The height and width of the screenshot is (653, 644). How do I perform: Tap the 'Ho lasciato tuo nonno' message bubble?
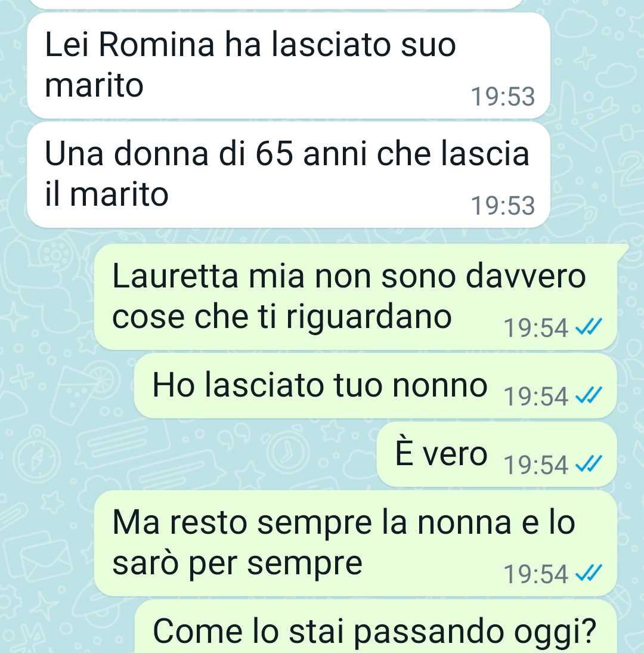[x=376, y=386]
